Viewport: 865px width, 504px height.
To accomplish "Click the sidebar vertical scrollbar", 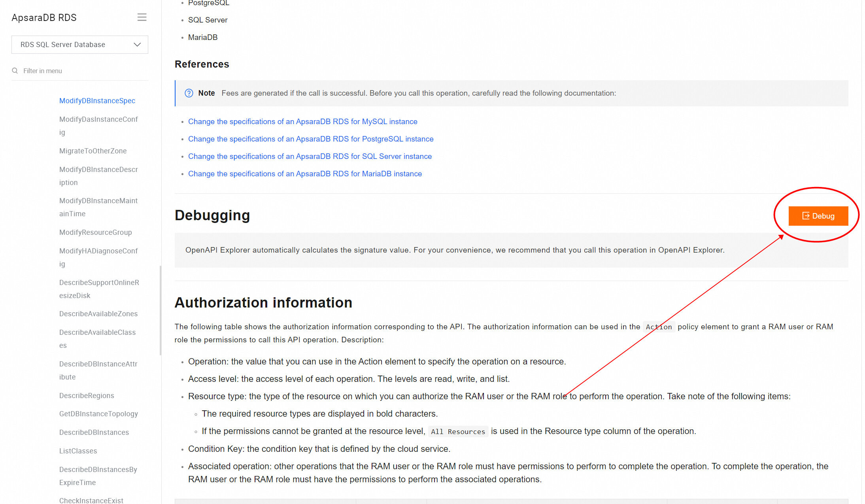I will coord(160,310).
